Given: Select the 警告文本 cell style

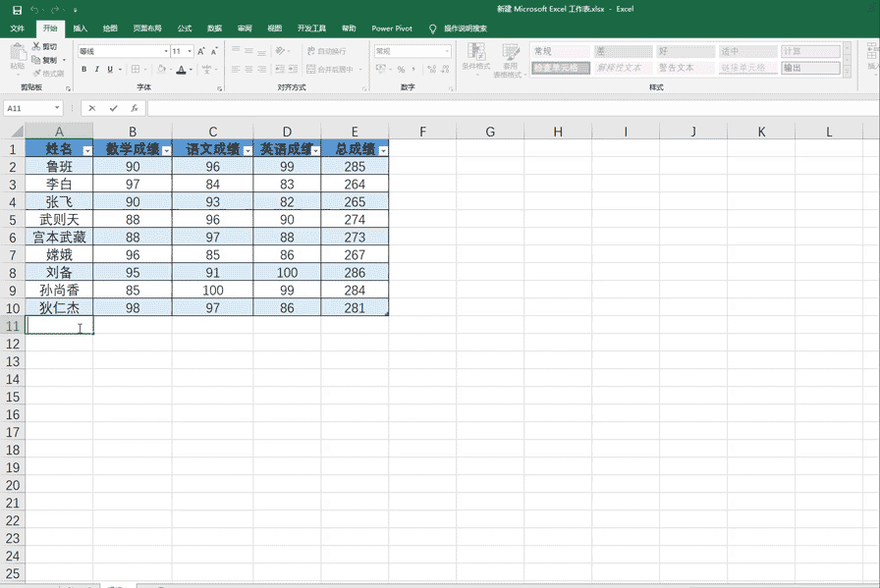Looking at the screenshot, I should coord(686,68).
